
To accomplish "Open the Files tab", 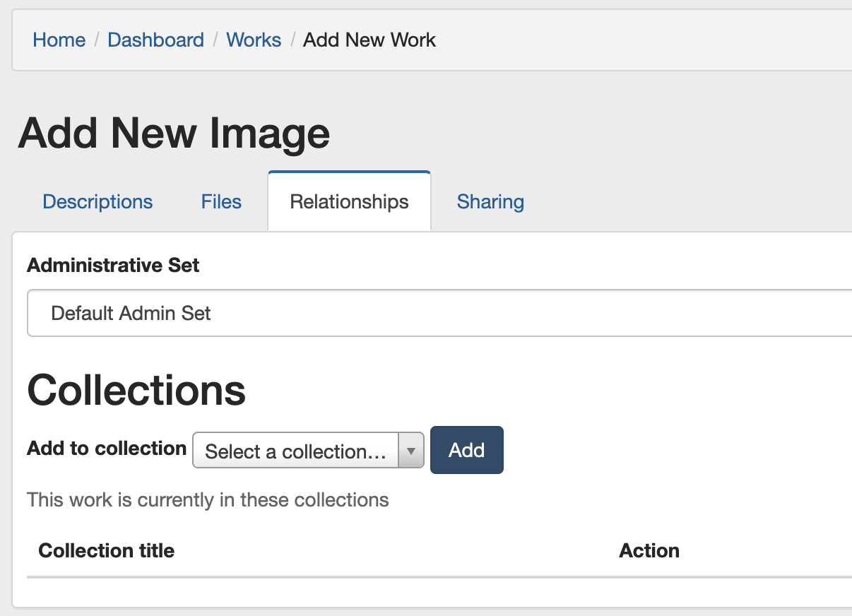I will click(221, 202).
